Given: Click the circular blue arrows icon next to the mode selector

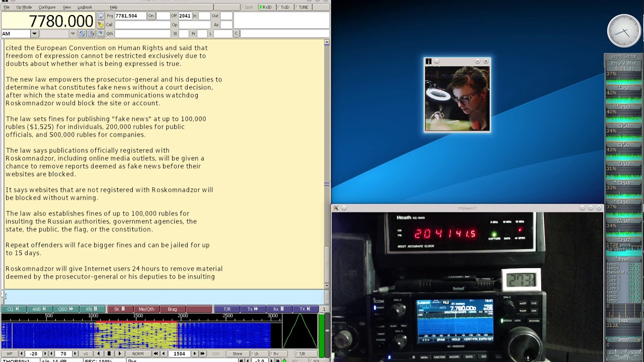Looking at the screenshot, I should 83,34.
